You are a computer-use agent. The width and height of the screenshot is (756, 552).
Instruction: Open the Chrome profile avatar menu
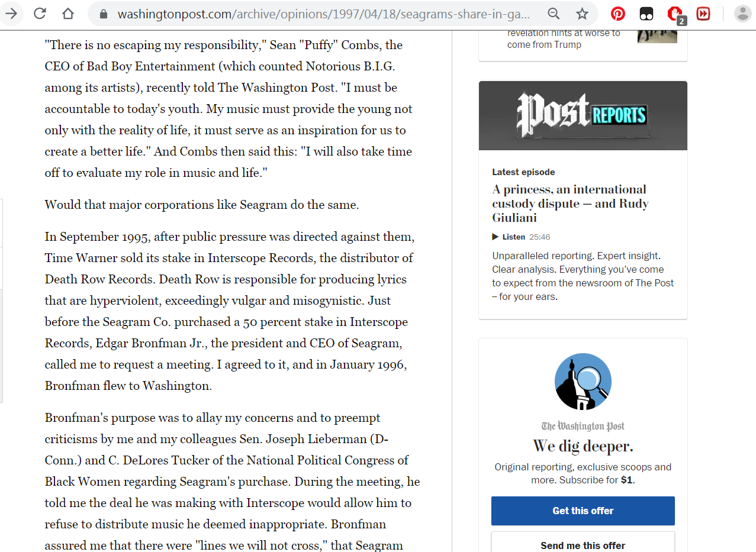tap(742, 14)
